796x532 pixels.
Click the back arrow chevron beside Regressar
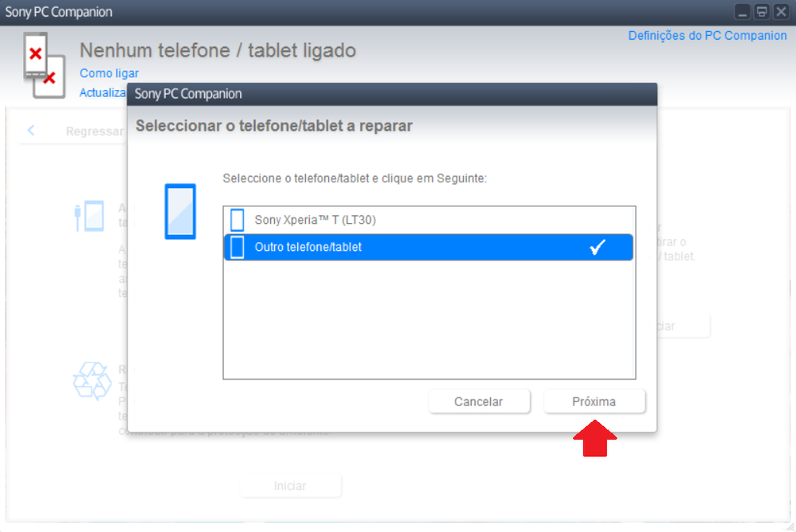tap(31, 131)
